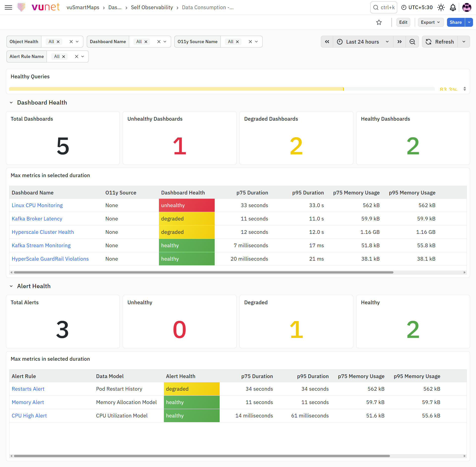Navigate to vuSmartMaps breadcrumb
The width and height of the screenshot is (476, 467).
click(x=83, y=7)
